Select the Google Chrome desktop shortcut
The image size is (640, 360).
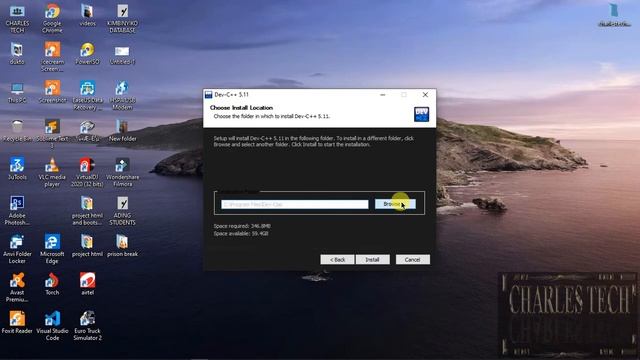[x=52, y=19]
